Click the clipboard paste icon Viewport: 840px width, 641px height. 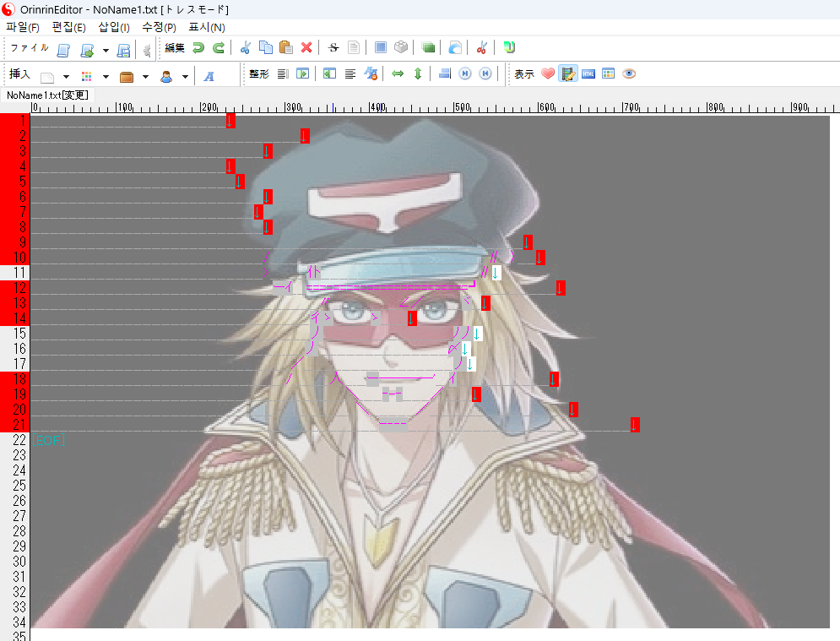click(x=286, y=48)
